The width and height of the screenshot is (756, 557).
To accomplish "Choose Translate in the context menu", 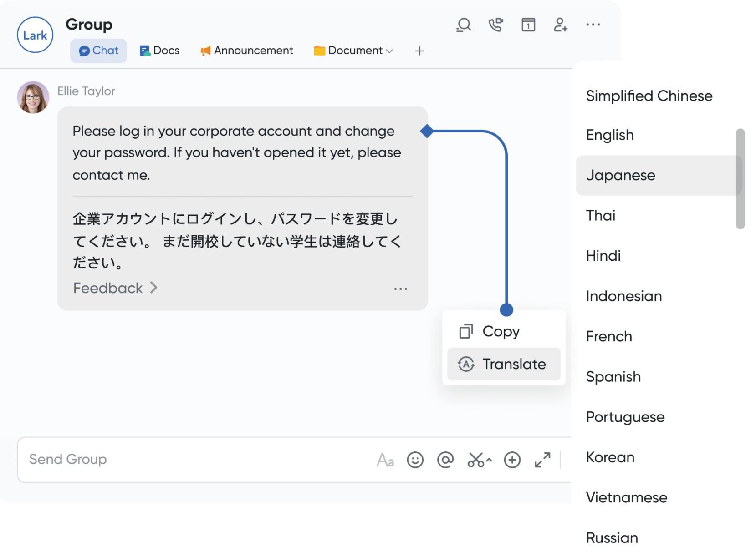I will pos(504,364).
